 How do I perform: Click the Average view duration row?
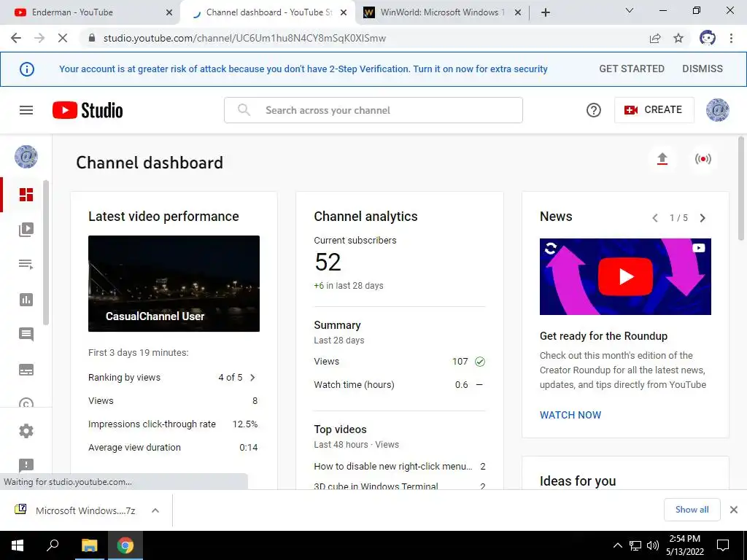click(x=173, y=448)
